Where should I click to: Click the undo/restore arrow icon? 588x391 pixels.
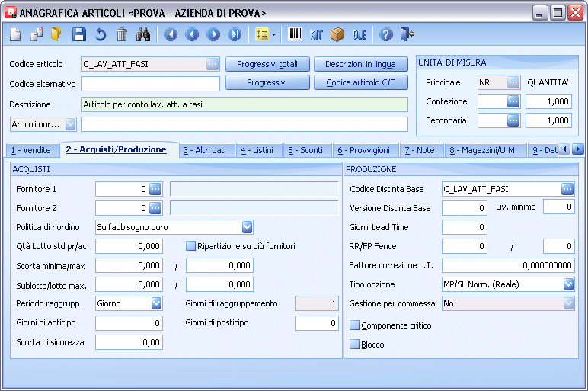pos(101,34)
